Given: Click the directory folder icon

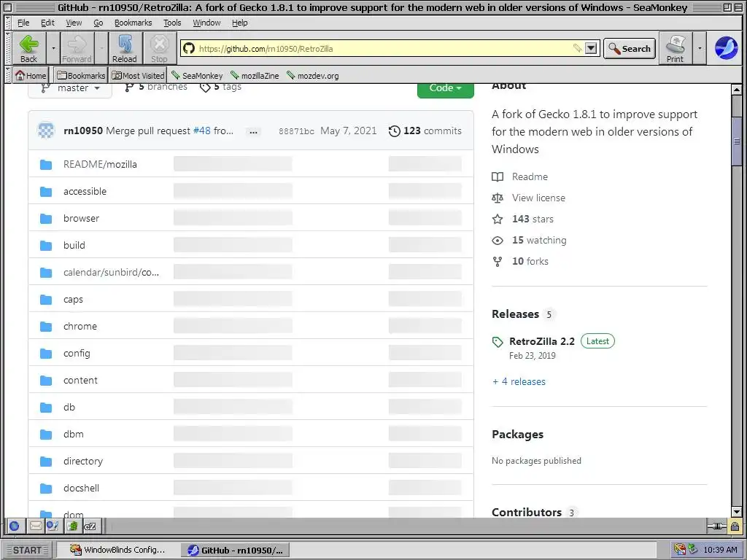Looking at the screenshot, I should [46, 461].
